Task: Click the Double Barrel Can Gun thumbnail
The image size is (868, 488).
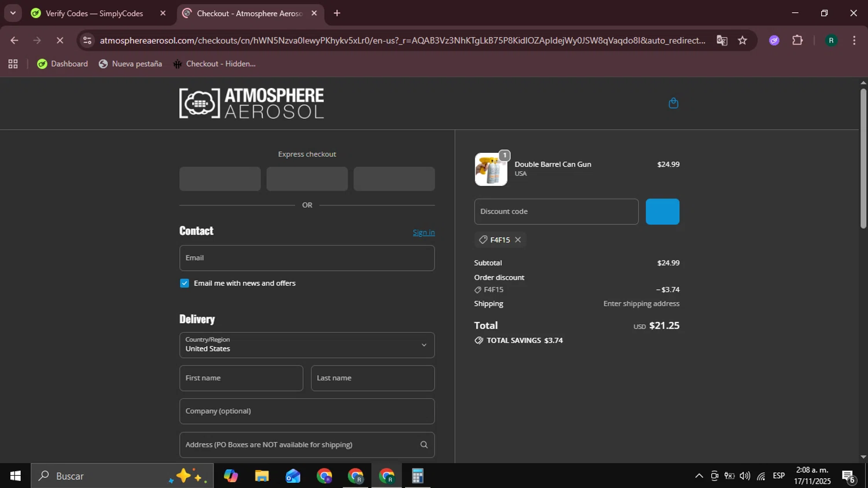Action: (x=491, y=169)
